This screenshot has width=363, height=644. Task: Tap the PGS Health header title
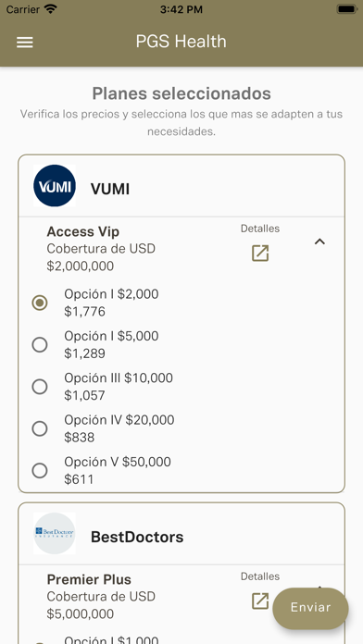(181, 42)
